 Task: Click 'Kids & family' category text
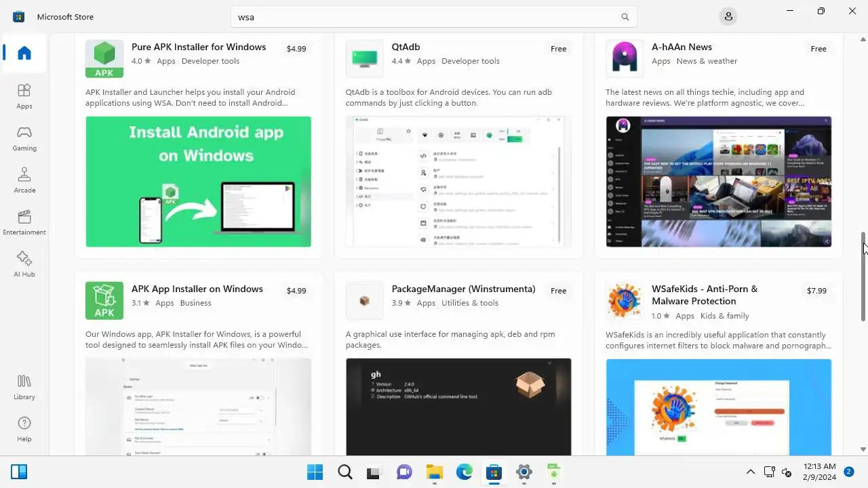point(725,316)
